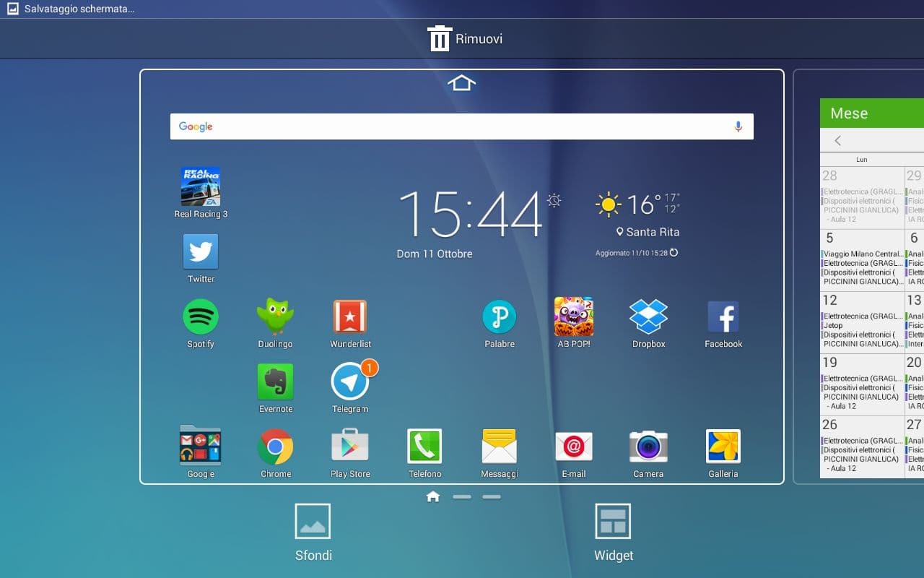Image resolution: width=924 pixels, height=578 pixels.
Task: Switch to the second page indicator
Action: coord(462,497)
